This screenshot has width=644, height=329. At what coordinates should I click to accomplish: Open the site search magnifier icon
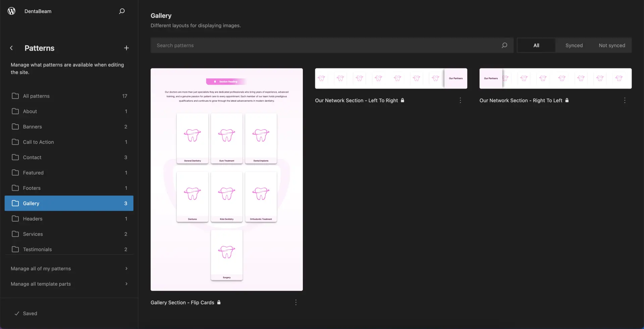pyautogui.click(x=122, y=11)
